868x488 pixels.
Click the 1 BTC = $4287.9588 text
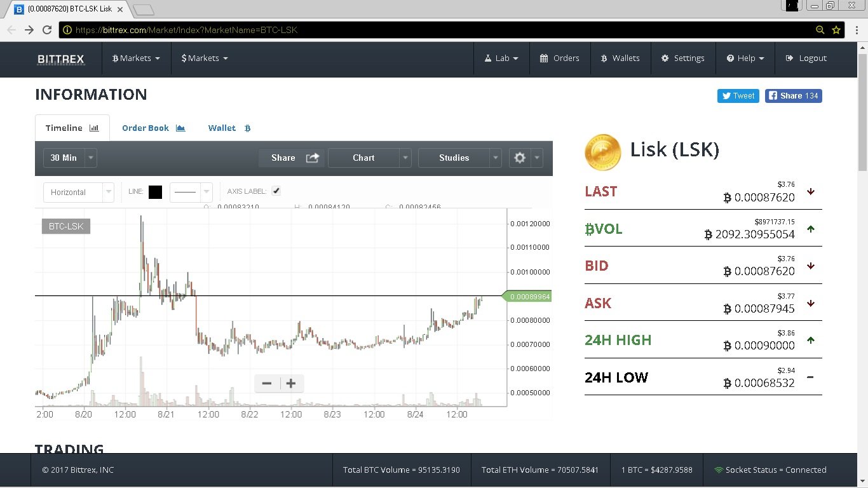(657, 470)
